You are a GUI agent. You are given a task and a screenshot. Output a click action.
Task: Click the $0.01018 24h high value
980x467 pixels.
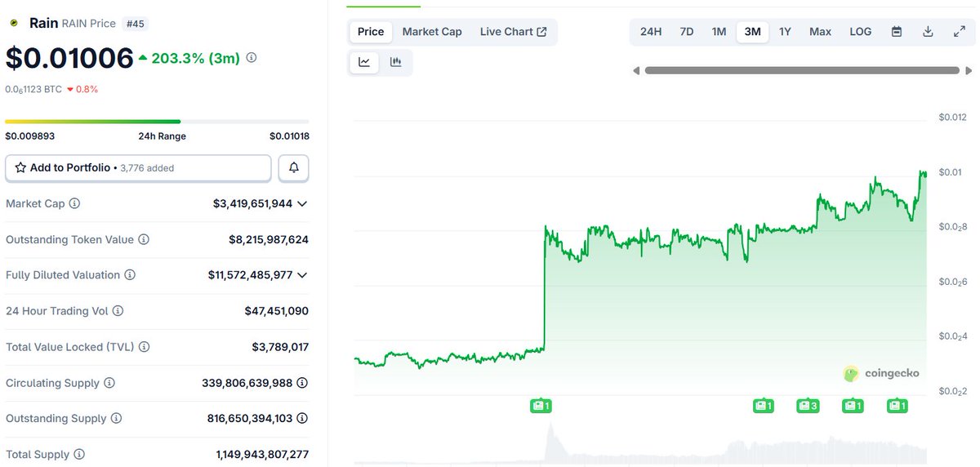coord(289,136)
